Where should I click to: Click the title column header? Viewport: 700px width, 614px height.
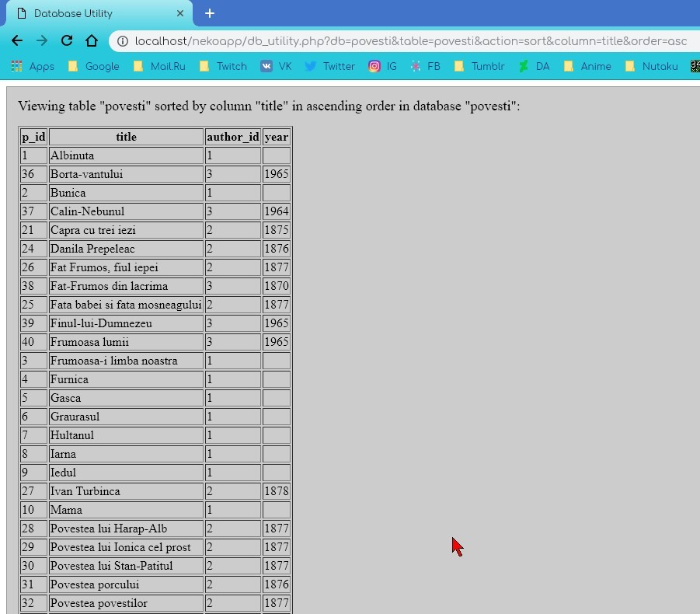coord(126,137)
